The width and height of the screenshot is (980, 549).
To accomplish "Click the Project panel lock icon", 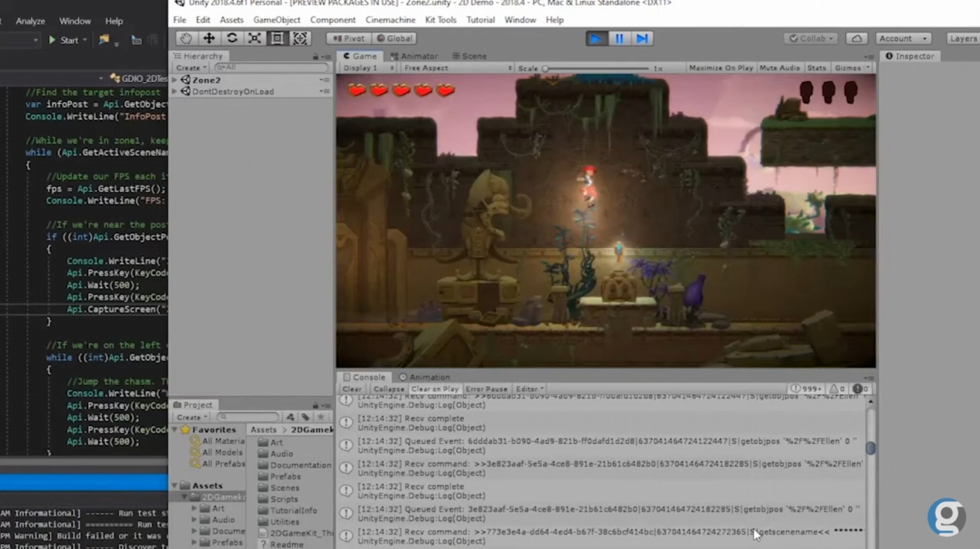I will click(315, 405).
